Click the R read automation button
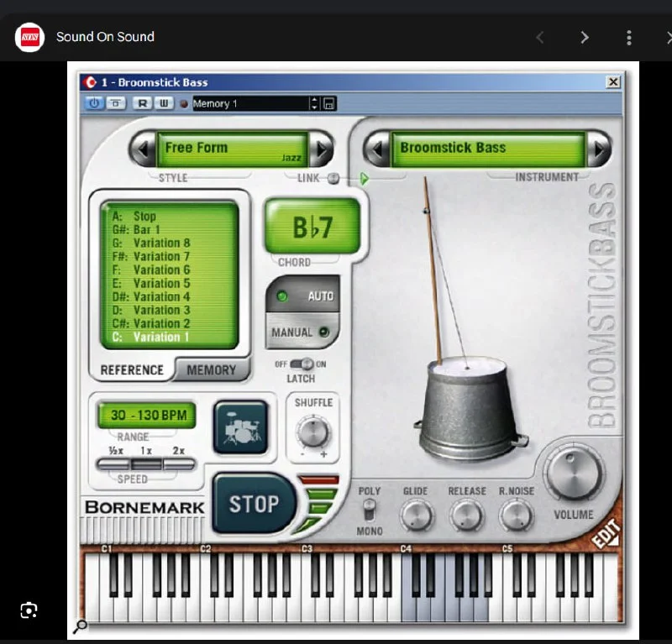The height and width of the screenshot is (644, 672). pyautogui.click(x=143, y=103)
